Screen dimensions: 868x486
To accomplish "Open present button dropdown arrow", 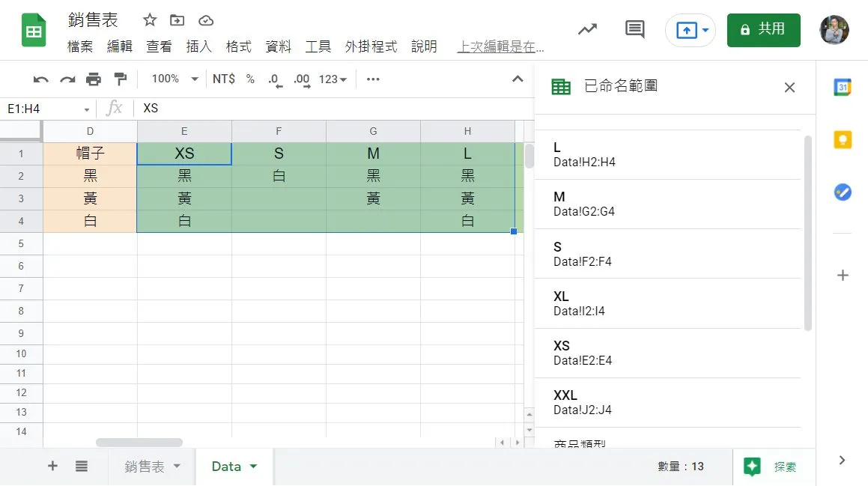I will 705,30.
